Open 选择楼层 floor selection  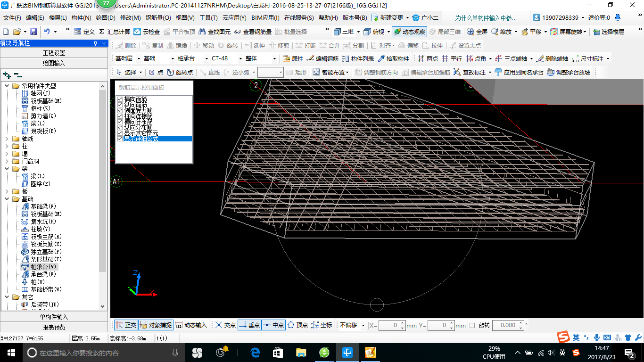coord(608,32)
